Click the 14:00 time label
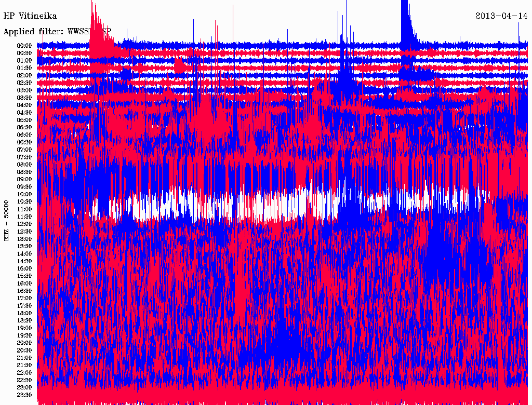The image size is (532, 405). click(24, 254)
